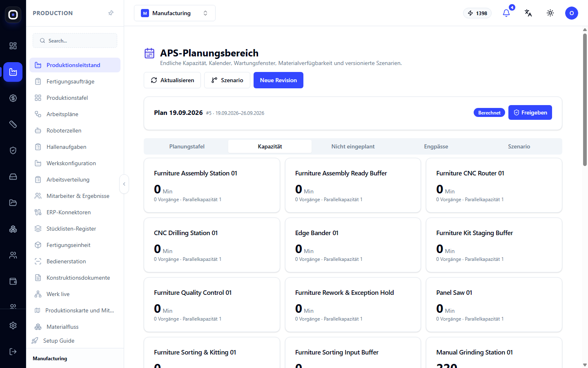The image size is (588, 368).
Task: Switch to the Szenario tab
Action: pos(519,146)
